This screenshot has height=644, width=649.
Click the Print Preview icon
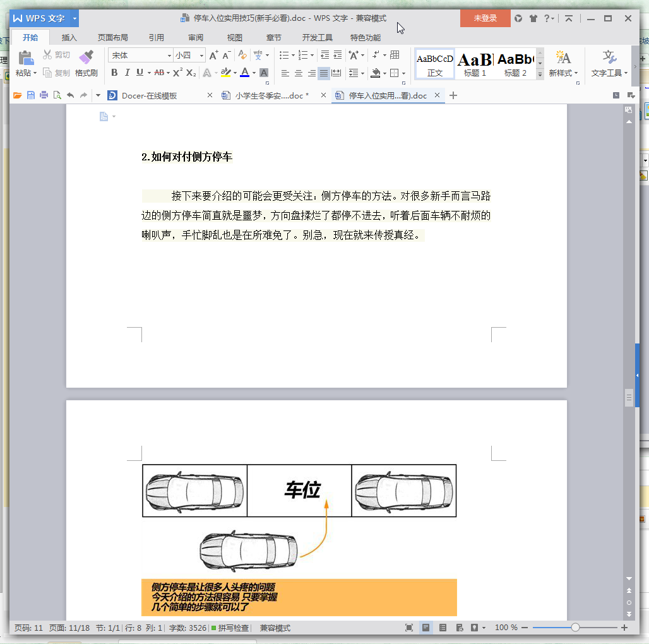[x=57, y=95]
